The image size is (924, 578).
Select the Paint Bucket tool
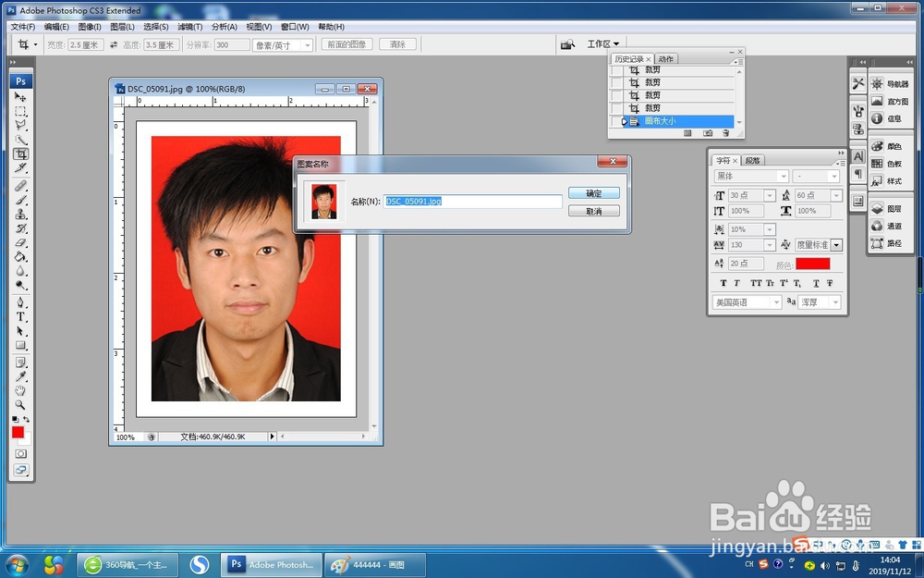pyautogui.click(x=20, y=256)
